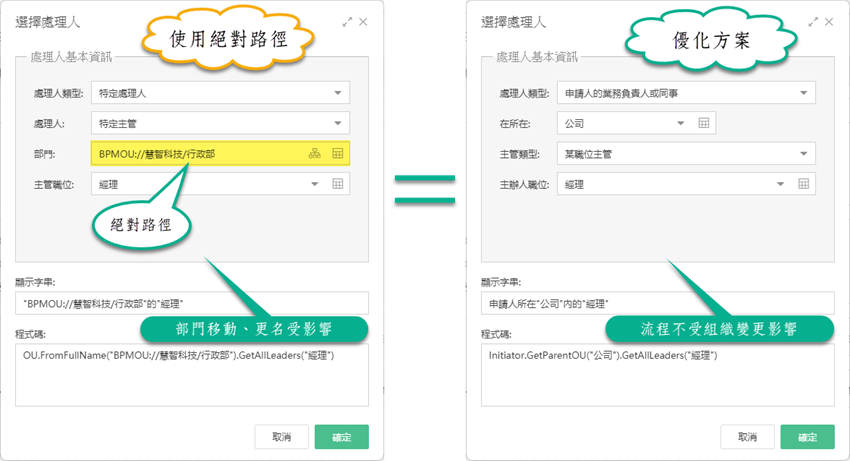
Task: Click grid icon beside right 在所在 field
Action: pos(704,123)
